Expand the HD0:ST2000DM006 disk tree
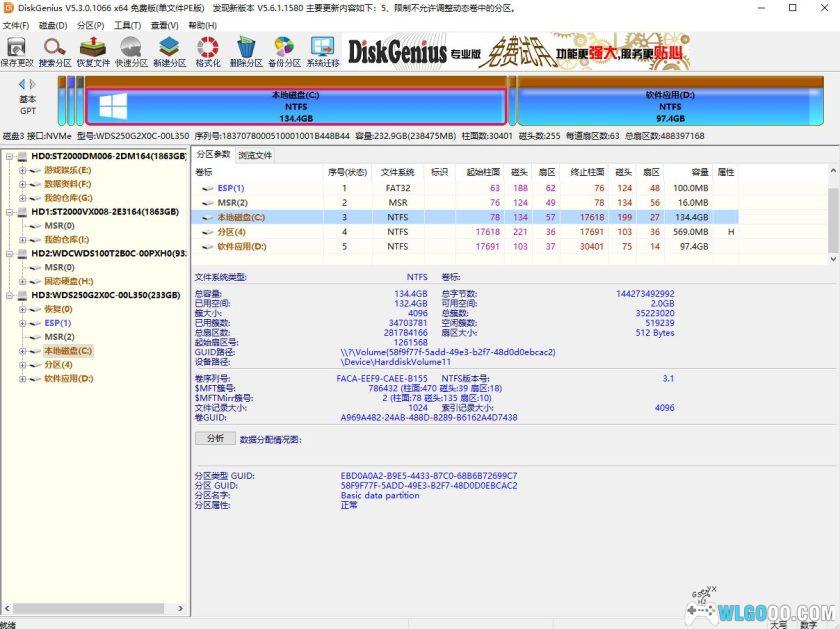 click(x=11, y=157)
